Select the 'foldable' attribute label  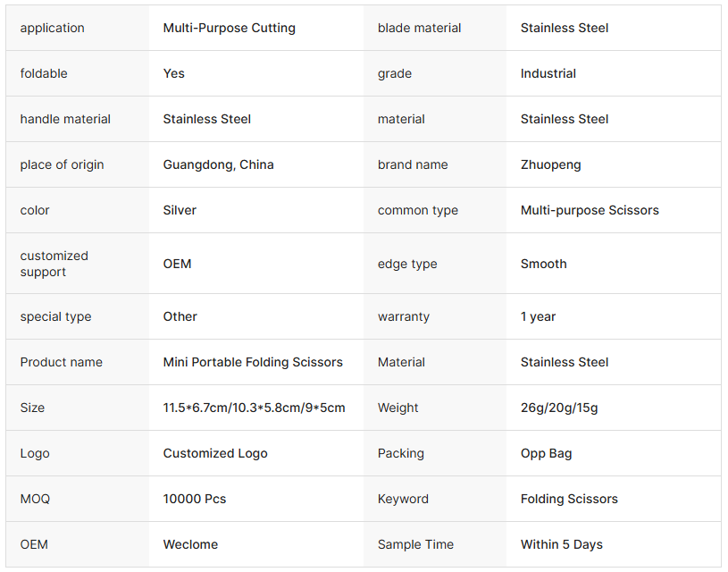coord(44,73)
